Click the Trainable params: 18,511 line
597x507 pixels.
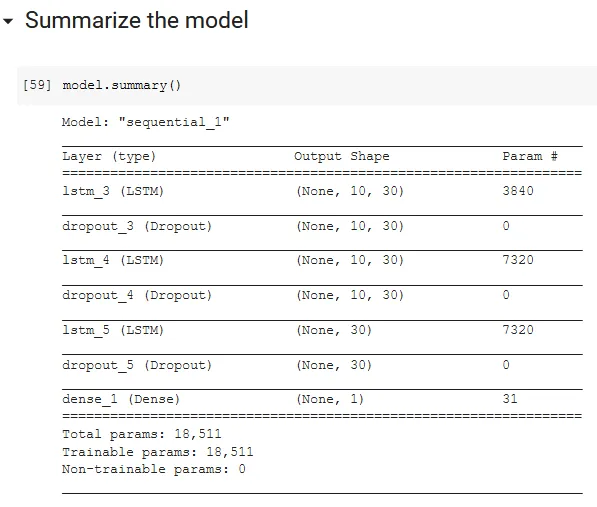[x=158, y=452]
